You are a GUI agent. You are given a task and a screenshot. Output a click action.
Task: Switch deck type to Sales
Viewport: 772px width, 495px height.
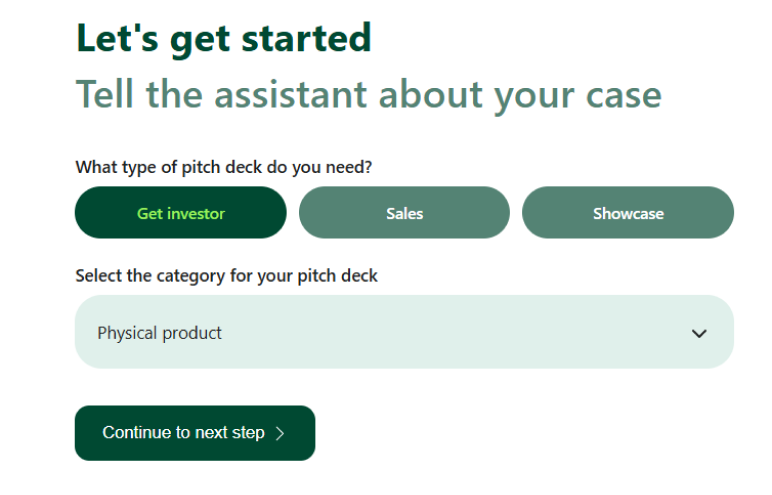(x=404, y=212)
